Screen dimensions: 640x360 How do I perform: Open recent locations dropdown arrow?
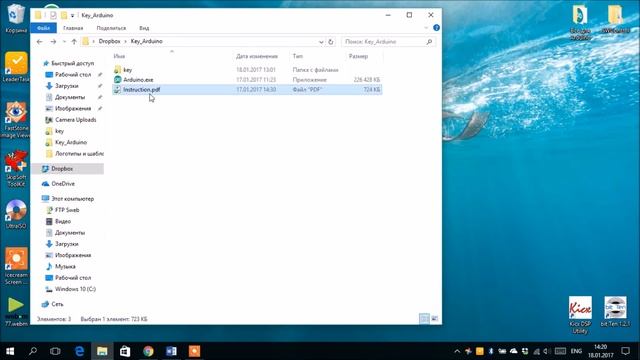pos(64,42)
